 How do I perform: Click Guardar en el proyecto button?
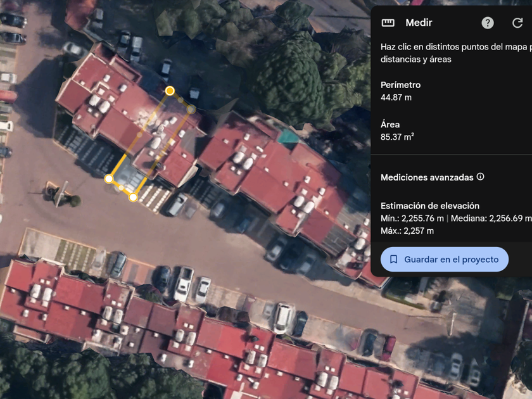(445, 259)
